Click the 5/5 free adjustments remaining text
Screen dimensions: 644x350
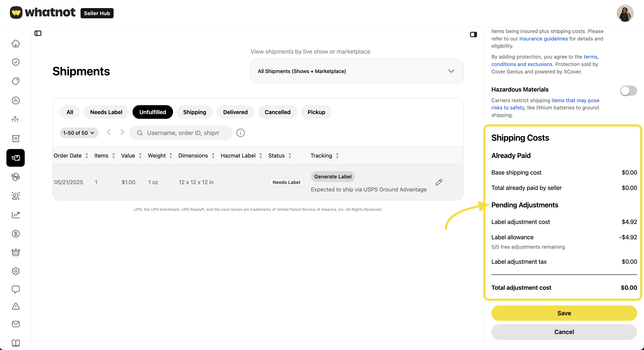point(528,247)
